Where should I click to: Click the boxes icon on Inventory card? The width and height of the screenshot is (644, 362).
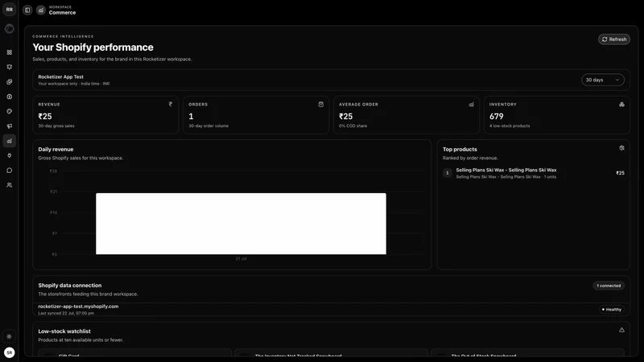pos(621,105)
